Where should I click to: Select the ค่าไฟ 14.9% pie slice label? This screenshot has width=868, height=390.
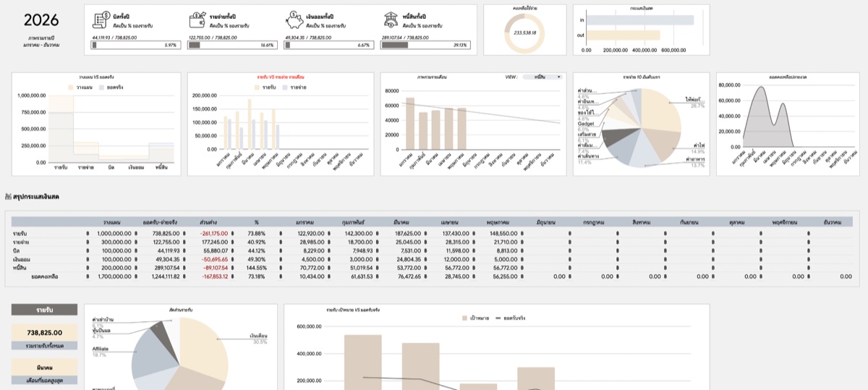(x=699, y=148)
